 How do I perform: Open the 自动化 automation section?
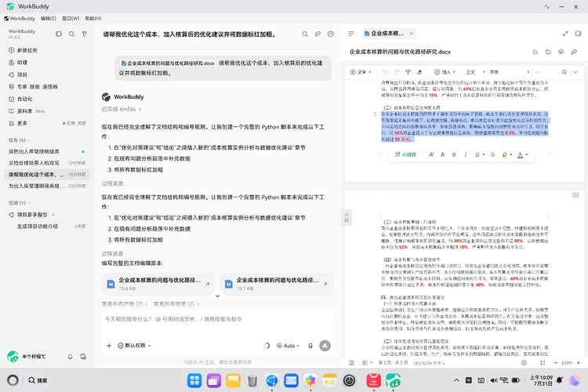tap(20, 99)
